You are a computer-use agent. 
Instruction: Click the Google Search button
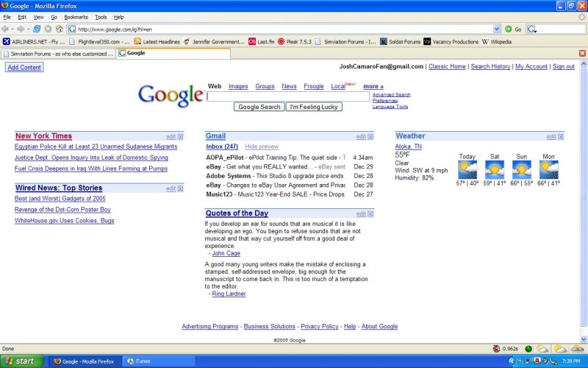tap(259, 107)
